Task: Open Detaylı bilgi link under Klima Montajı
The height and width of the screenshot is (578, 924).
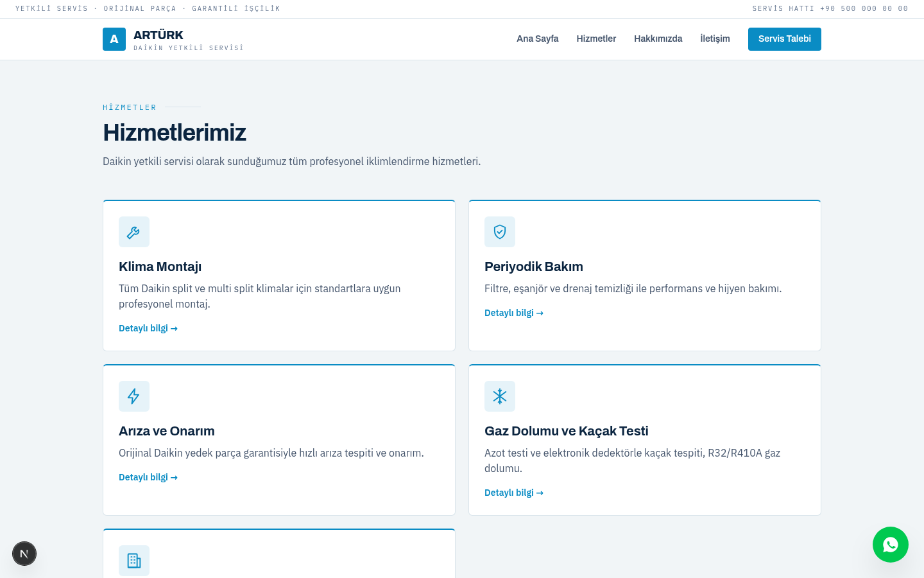Action: pyautogui.click(x=148, y=328)
